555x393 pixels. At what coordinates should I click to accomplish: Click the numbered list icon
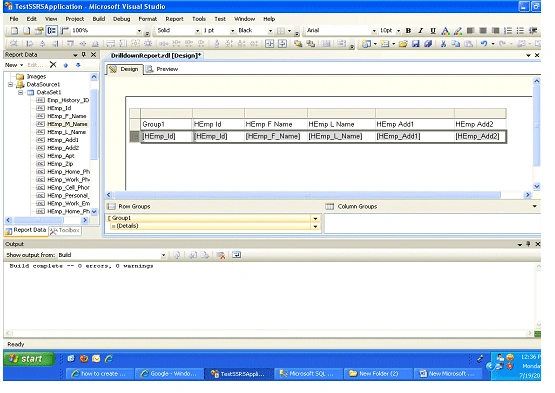(x=508, y=31)
